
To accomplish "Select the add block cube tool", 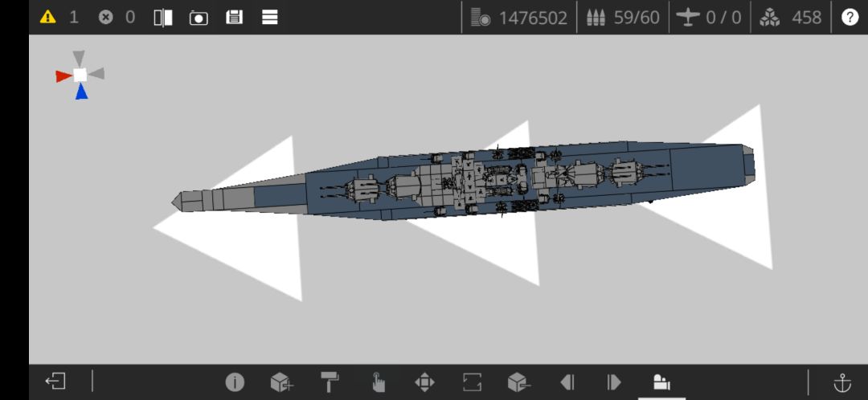I will coord(282,382).
